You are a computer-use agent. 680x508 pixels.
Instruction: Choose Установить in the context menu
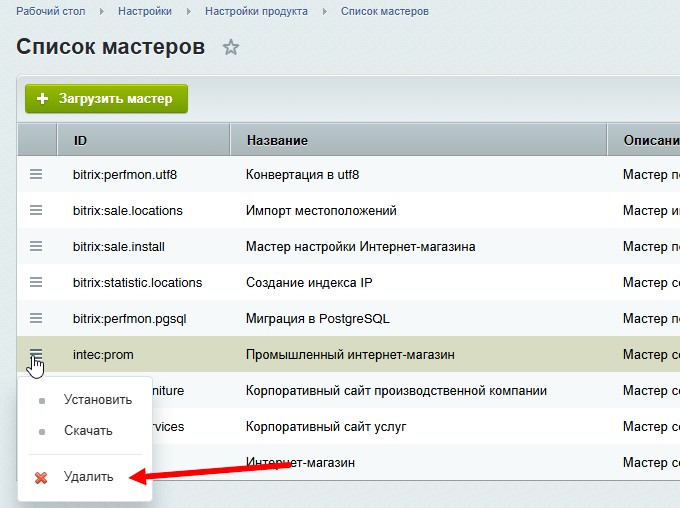coord(98,400)
